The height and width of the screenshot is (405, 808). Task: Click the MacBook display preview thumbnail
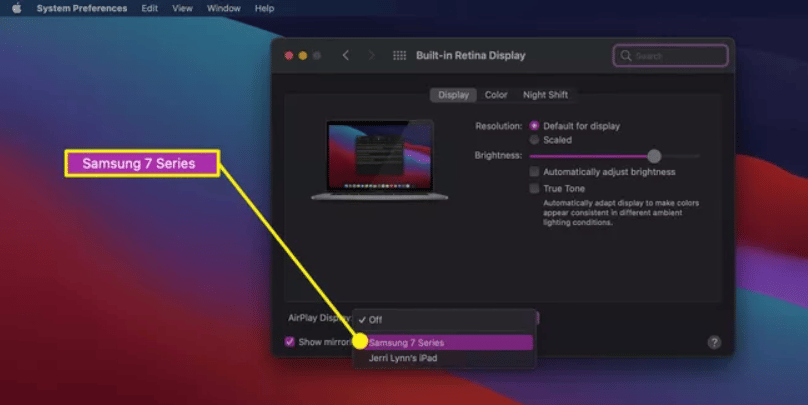pos(380,160)
